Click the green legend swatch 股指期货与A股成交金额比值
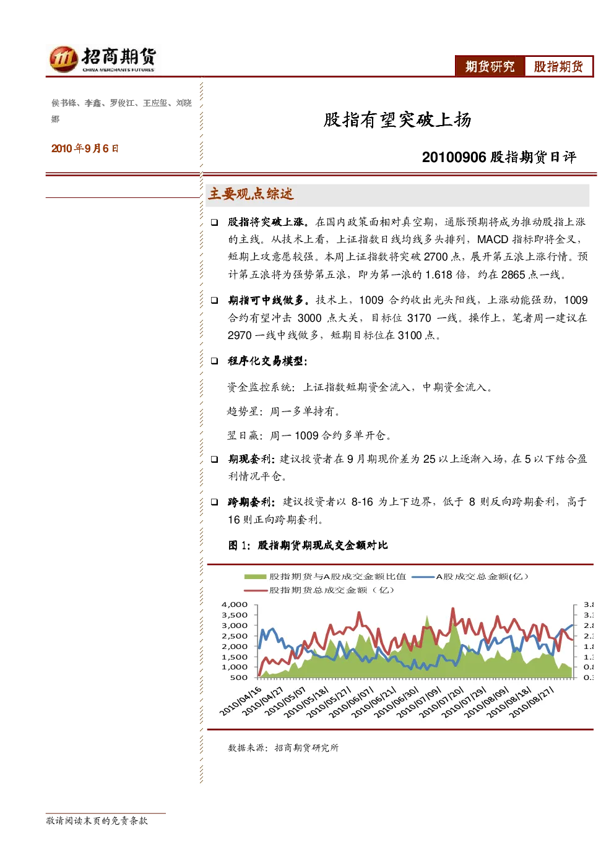The image size is (614, 868). pyautogui.click(x=255, y=577)
